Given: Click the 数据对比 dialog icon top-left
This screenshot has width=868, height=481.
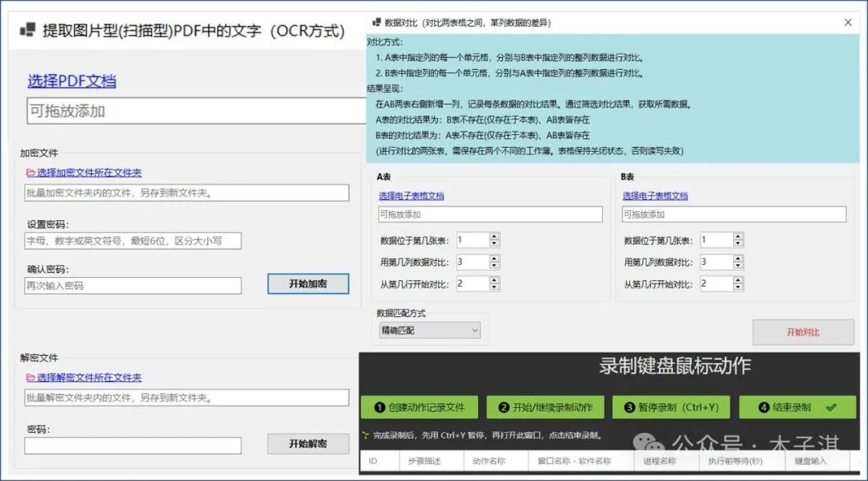Looking at the screenshot, I should 379,22.
